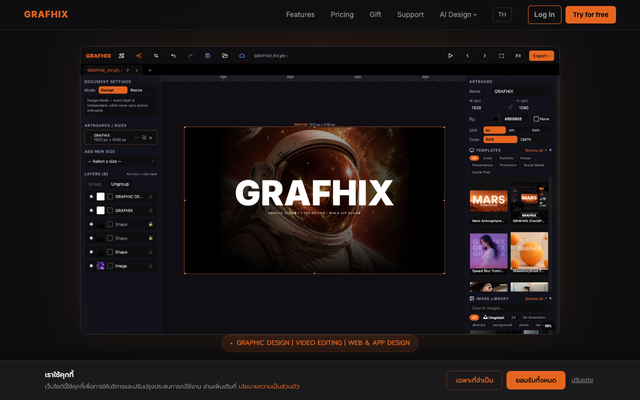Viewport: 640px width, 400px height.
Task: Tick the checkbox on Image layer
Action: (x=110, y=266)
